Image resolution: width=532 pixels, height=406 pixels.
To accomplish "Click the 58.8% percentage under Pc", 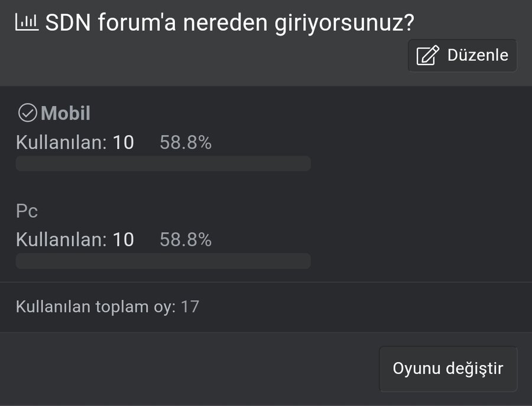I will [186, 240].
